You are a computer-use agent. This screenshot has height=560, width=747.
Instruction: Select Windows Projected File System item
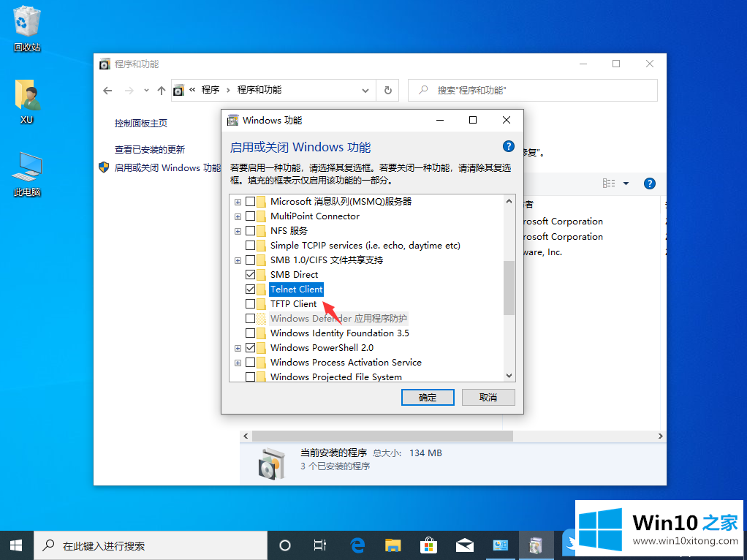click(336, 377)
